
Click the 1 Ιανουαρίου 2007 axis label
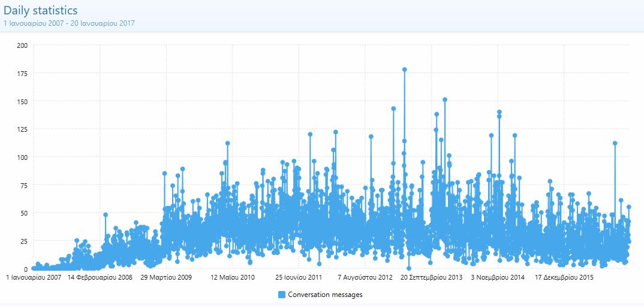click(x=34, y=278)
